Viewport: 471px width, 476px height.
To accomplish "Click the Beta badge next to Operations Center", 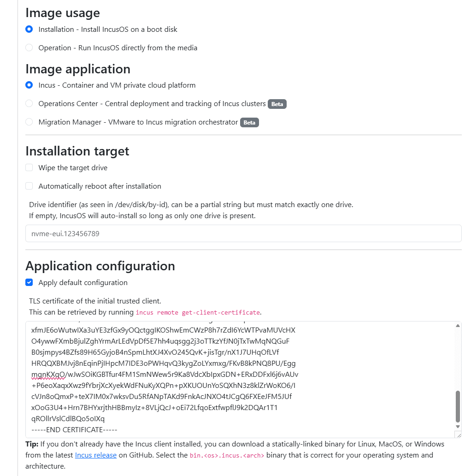I will [277, 104].
